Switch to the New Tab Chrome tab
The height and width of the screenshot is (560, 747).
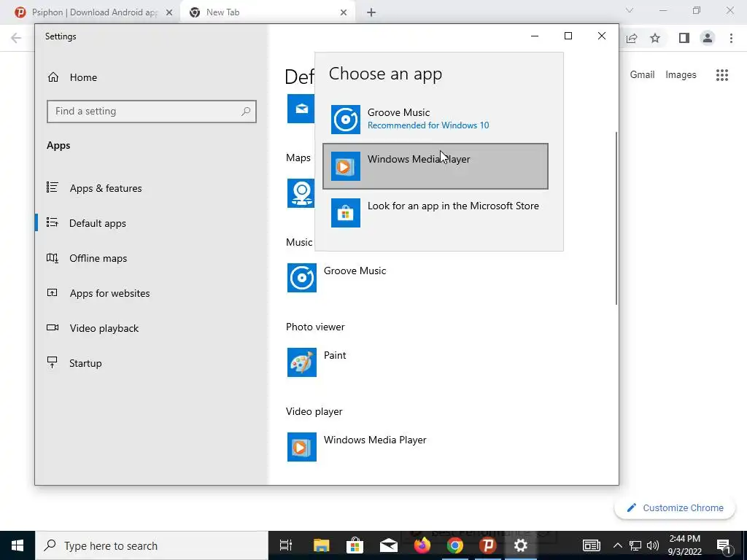267,12
